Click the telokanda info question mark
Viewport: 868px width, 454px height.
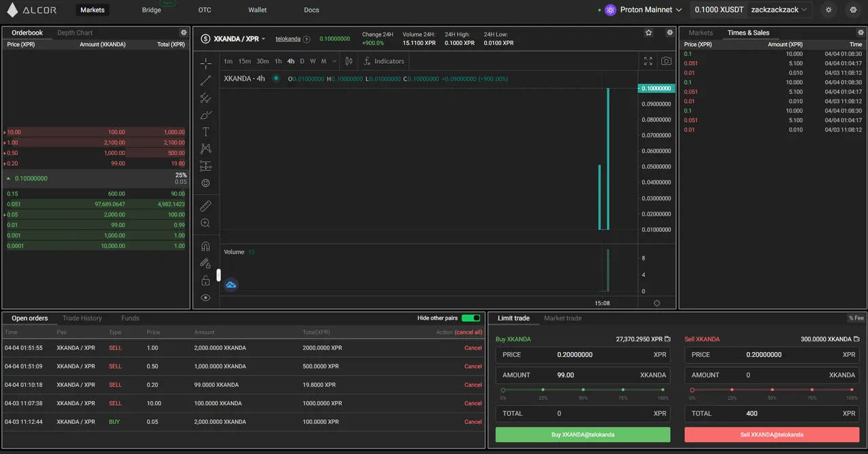pos(307,39)
